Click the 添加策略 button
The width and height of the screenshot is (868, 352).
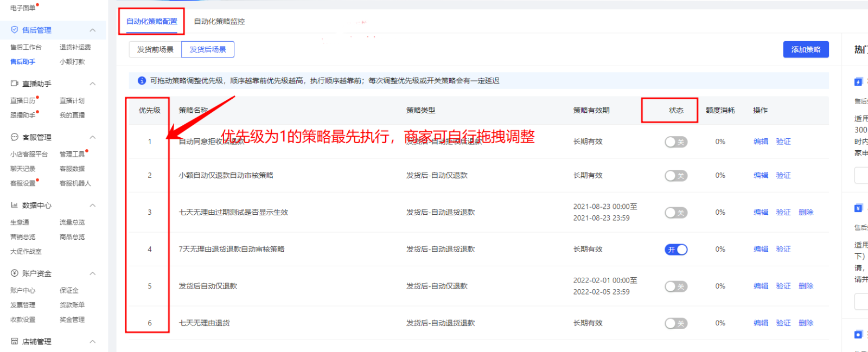(x=806, y=49)
